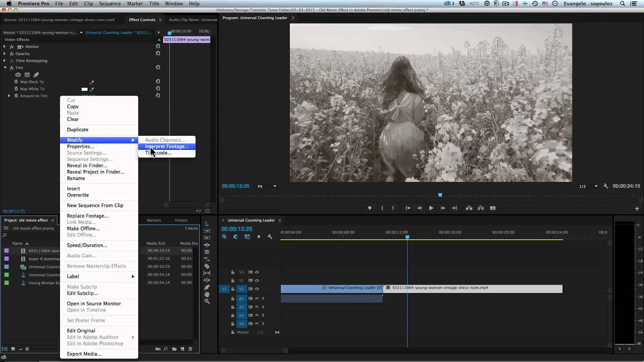This screenshot has height=362, width=644.
Task: Step forward one frame
Action: (x=443, y=208)
